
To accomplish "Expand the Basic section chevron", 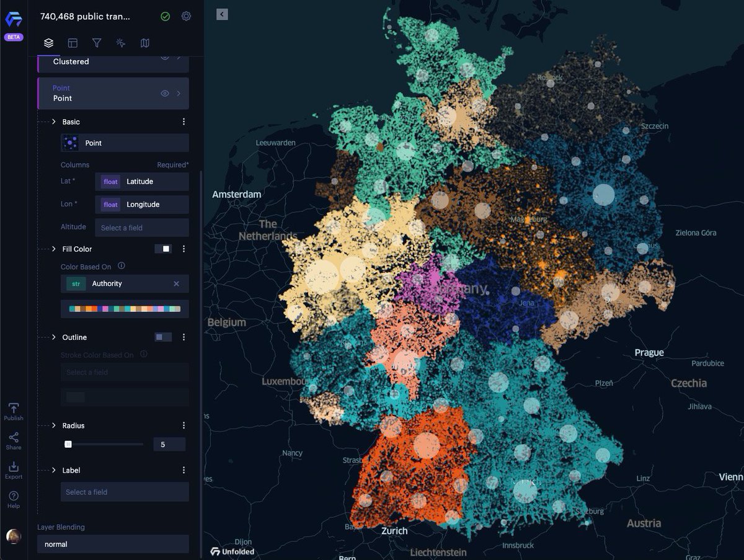I will click(x=54, y=122).
